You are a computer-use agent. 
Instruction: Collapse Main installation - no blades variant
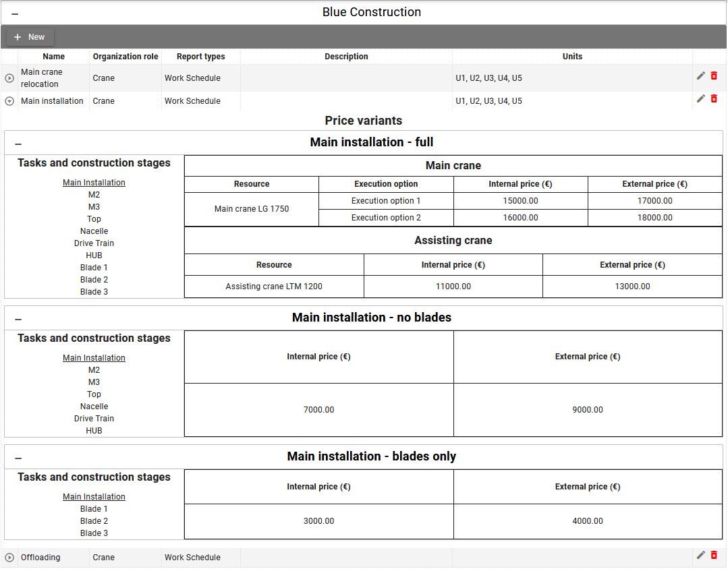[x=18, y=319]
